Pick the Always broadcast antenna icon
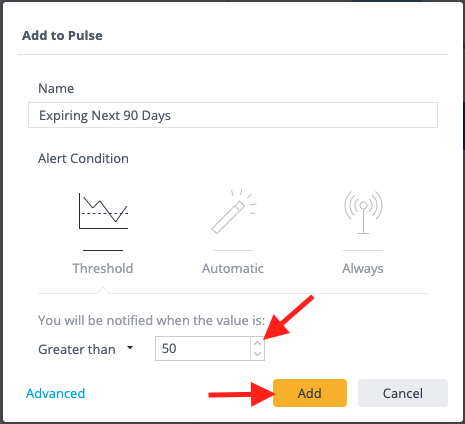Image resolution: width=465 pixels, height=424 pixels. 363,212
